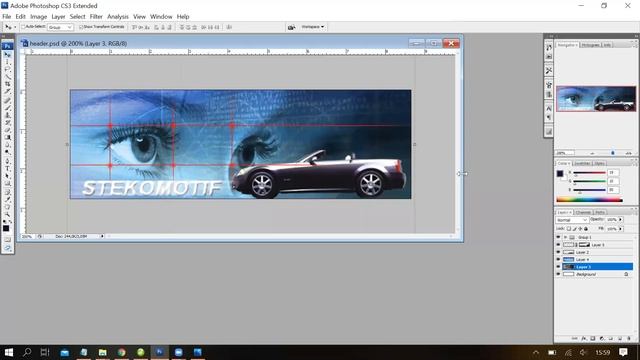Click Navigator zoom in icon
This screenshot has width=640, height=360.
point(629,153)
